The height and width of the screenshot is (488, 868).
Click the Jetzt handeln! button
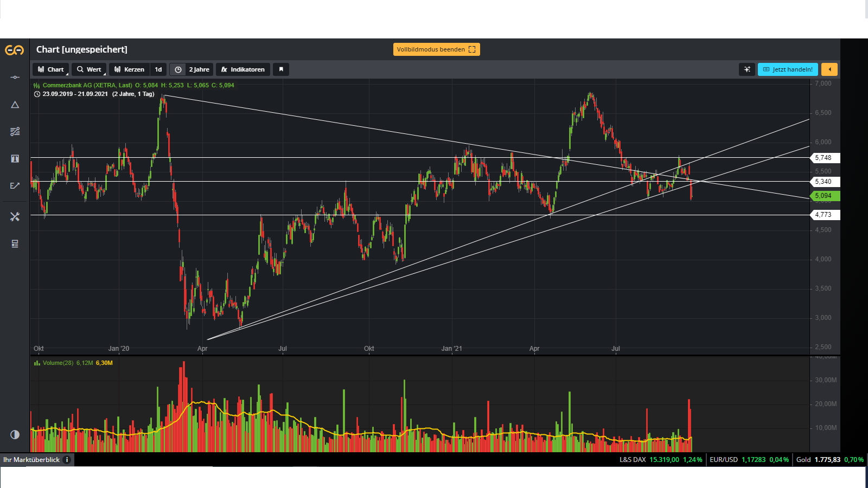pos(788,69)
